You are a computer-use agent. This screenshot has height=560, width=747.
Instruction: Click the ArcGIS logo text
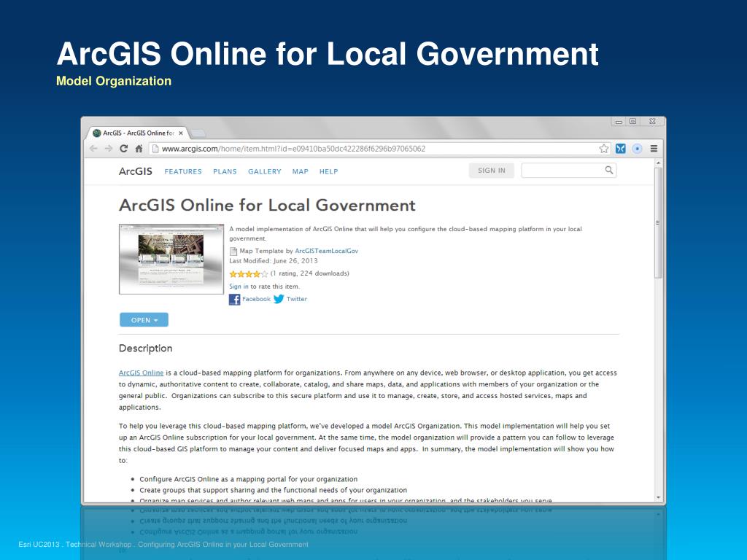click(x=135, y=171)
